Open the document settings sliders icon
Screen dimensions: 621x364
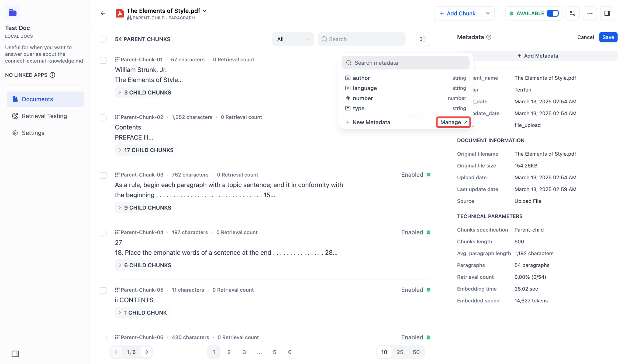pyautogui.click(x=572, y=13)
